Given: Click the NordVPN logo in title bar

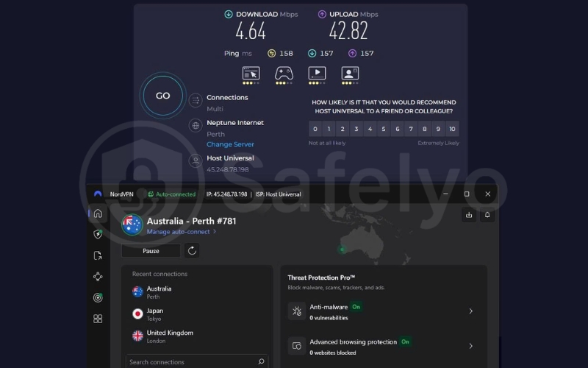Looking at the screenshot, I should click(x=98, y=194).
